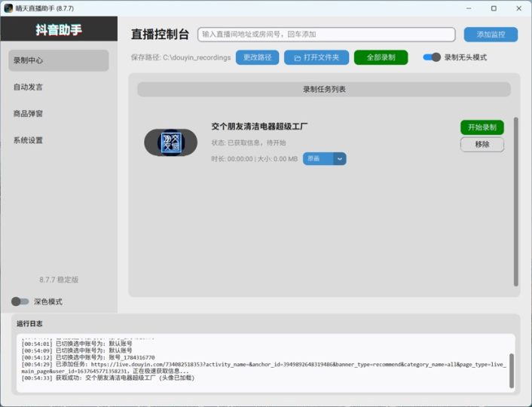Screen dimensions: 532x407
Task: Enable 深色模式 dark mode switch
Action: tap(20, 301)
